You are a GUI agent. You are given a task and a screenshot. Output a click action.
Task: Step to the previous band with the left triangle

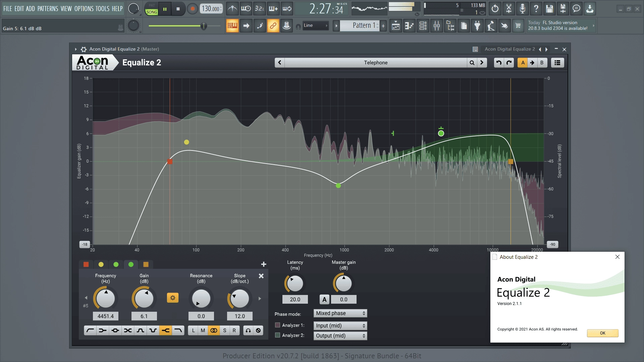coord(86,298)
